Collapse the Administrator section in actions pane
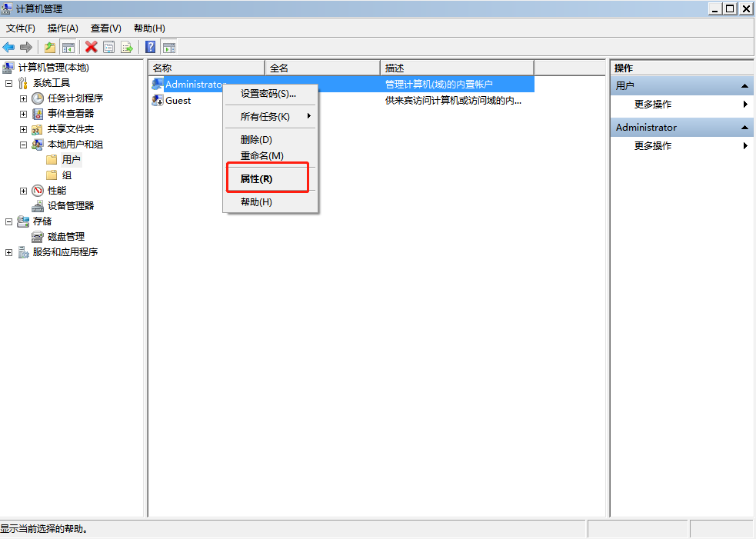This screenshot has height=539, width=756. point(744,128)
